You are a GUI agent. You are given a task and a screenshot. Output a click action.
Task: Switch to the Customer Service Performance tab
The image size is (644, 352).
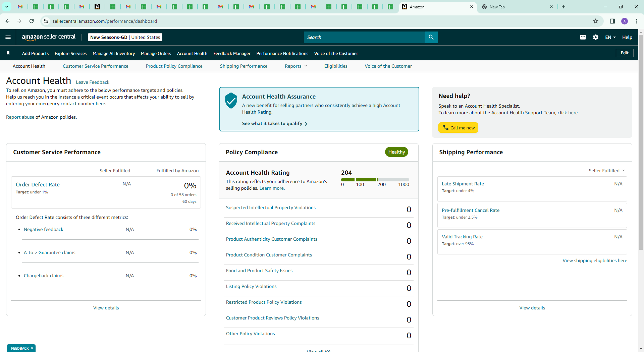tap(96, 66)
